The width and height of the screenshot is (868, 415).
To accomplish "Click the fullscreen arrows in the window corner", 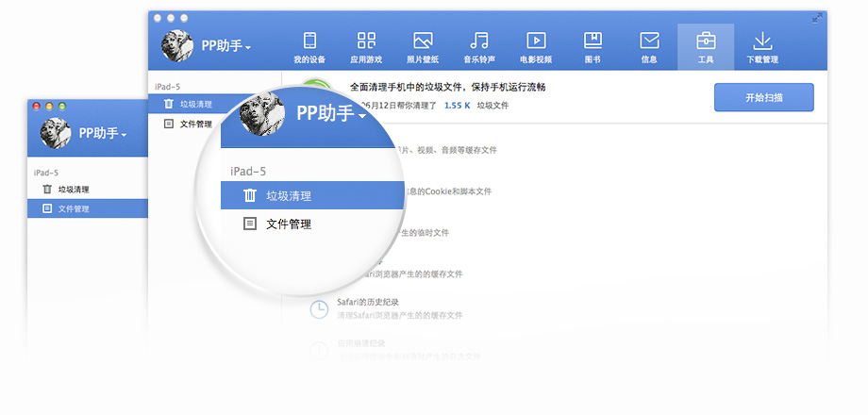I will [x=815, y=18].
